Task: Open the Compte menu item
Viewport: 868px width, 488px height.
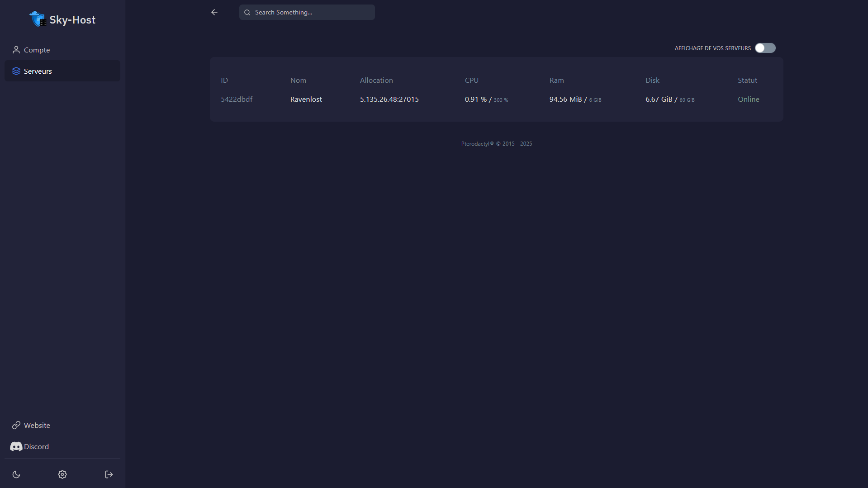Action: [37, 50]
